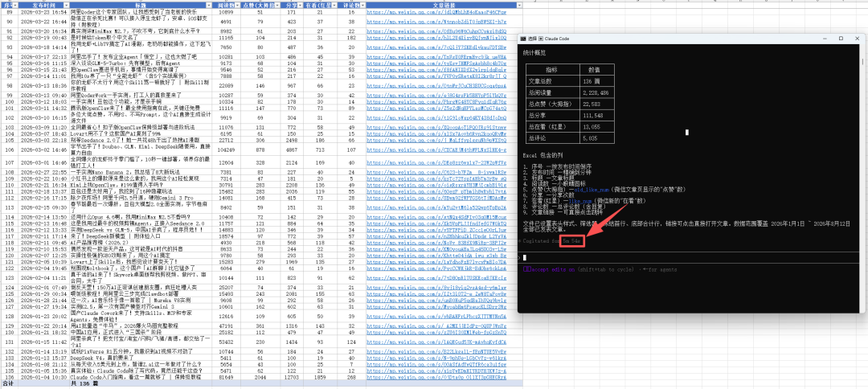Open the 阅读数 column filter dropdown
Viewport: 868px width, 389px height.
pos(237,5)
